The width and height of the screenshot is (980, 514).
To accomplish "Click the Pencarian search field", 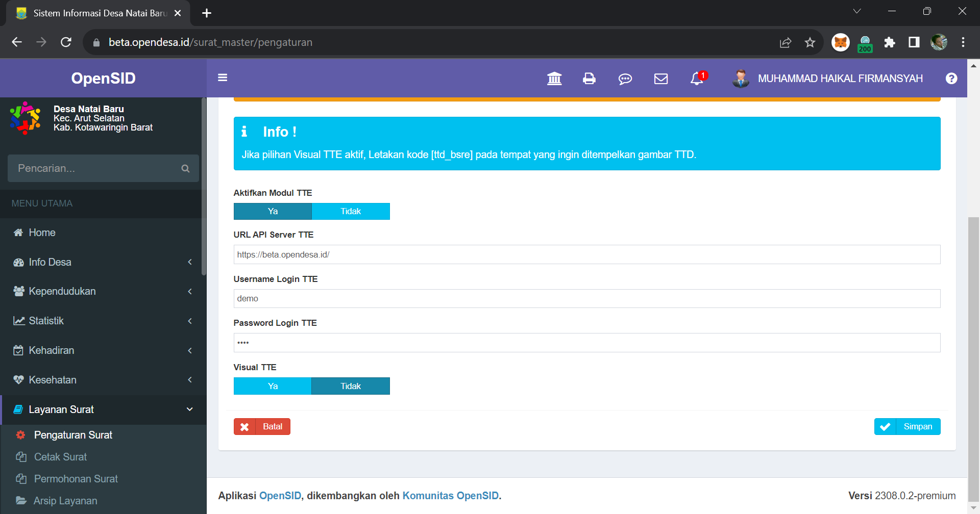I will 92,168.
